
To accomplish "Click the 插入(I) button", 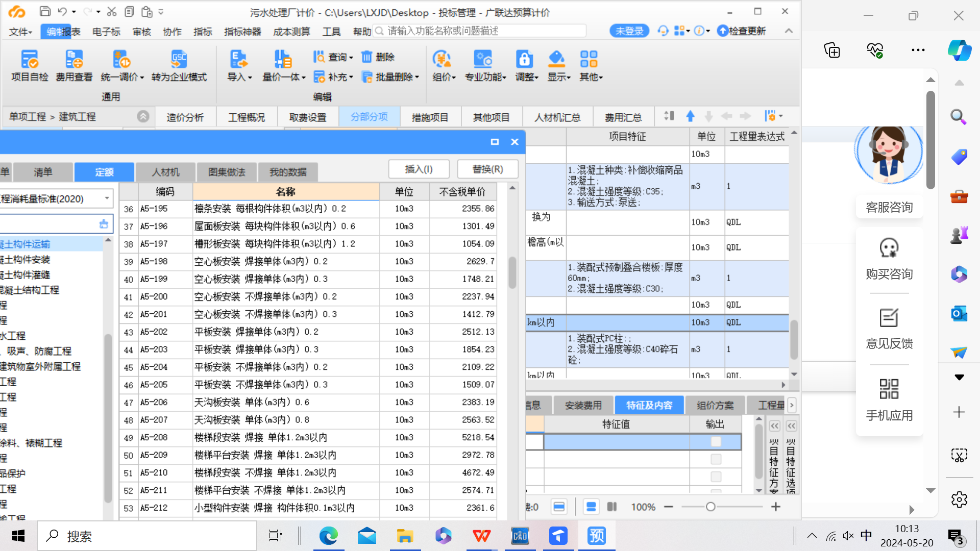I will tap(419, 169).
